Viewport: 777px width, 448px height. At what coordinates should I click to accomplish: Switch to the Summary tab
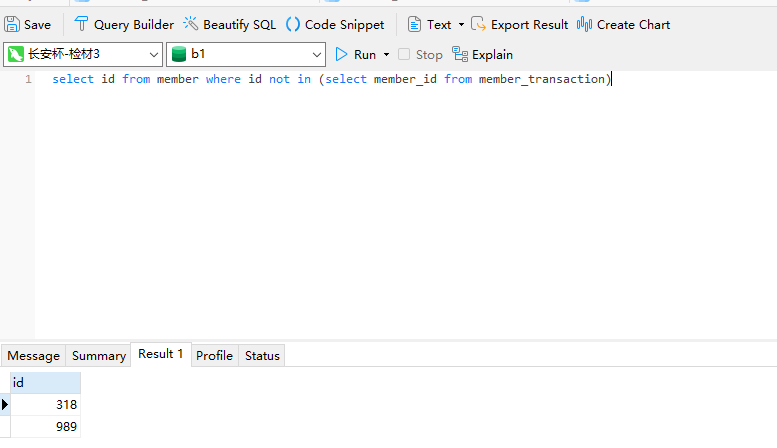coord(99,355)
